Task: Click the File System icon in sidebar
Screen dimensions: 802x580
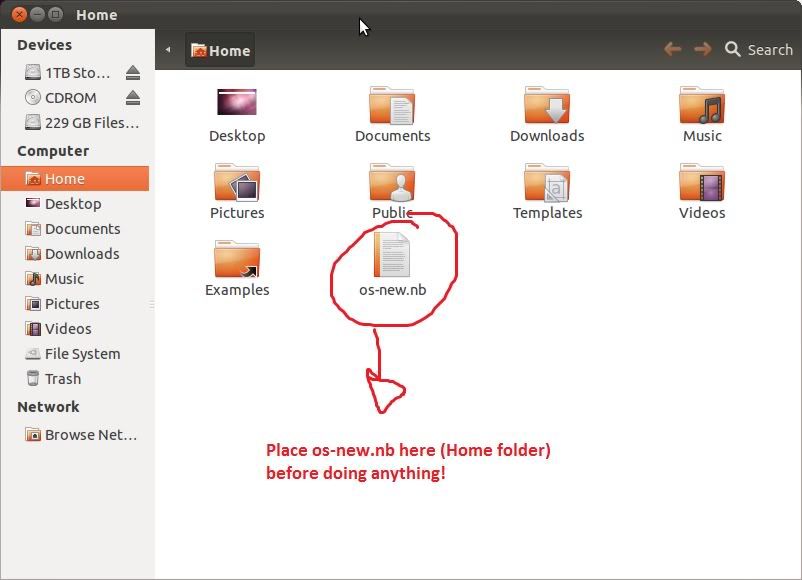Action: click(x=33, y=353)
